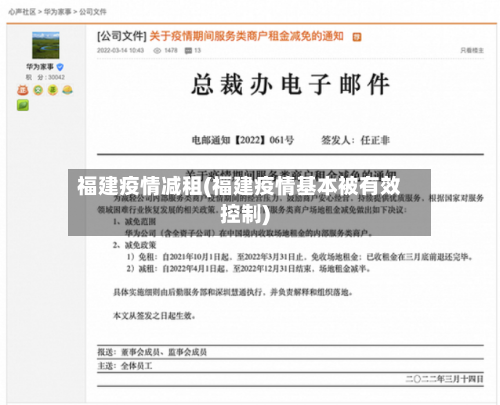This screenshot has width=500, height=405.
Task: Click 只看楼主 filter link
Action: pos(472,50)
